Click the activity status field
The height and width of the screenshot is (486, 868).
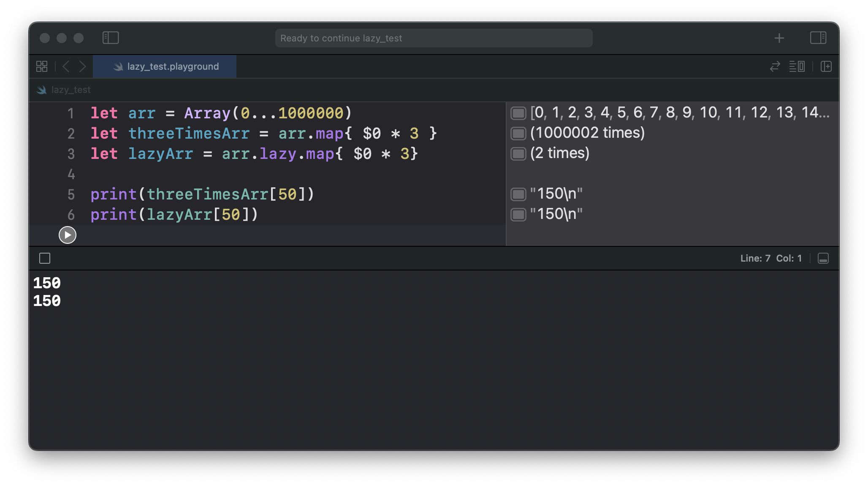pyautogui.click(x=434, y=38)
